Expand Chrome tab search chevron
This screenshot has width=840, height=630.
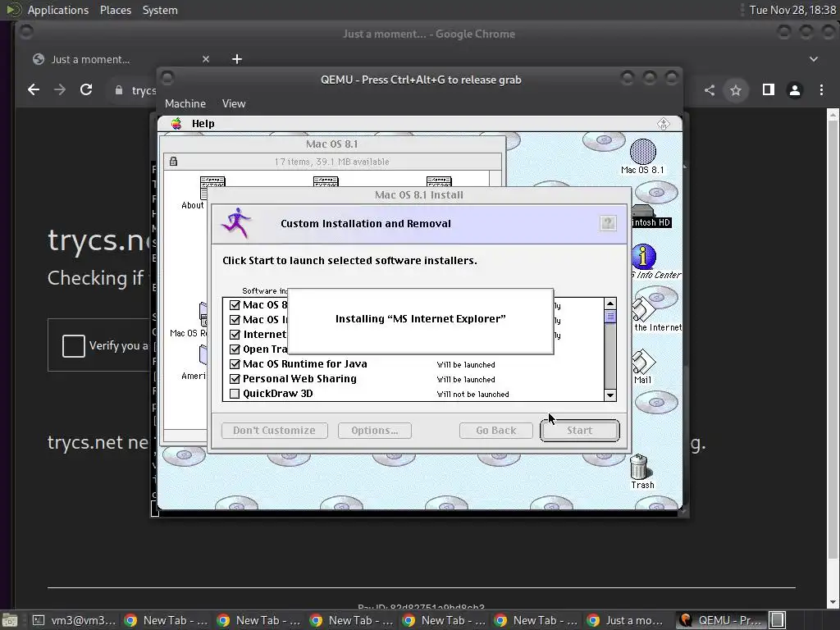[813, 59]
